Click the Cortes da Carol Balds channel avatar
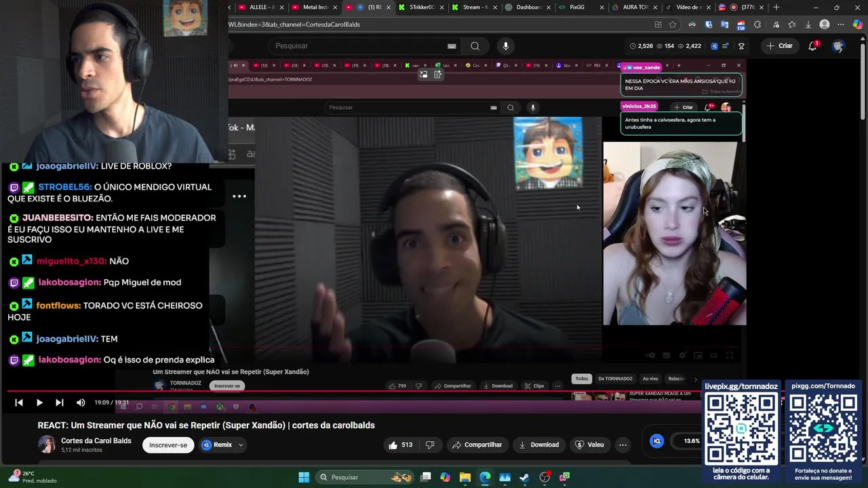This screenshot has height=488, width=868. pyautogui.click(x=47, y=445)
